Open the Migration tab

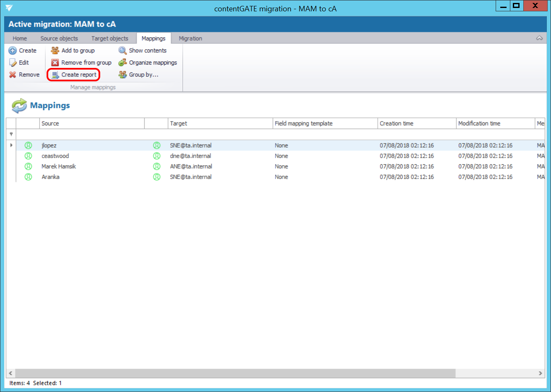(x=190, y=39)
